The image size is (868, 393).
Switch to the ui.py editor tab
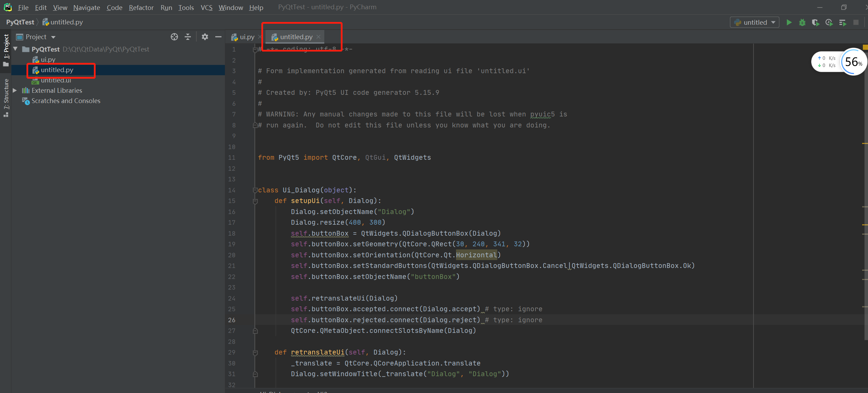click(x=247, y=37)
